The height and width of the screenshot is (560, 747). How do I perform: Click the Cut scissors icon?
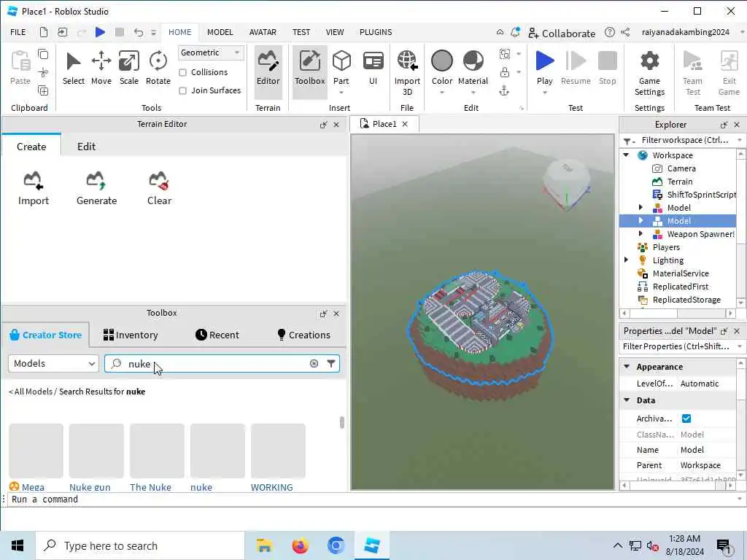(43, 72)
